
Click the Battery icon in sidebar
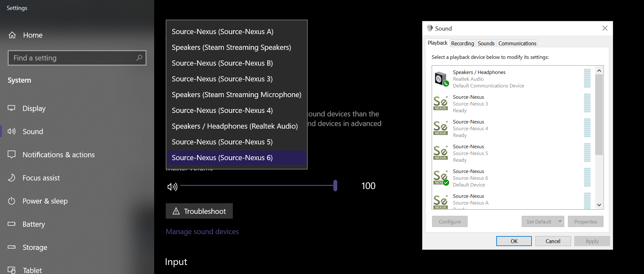[x=12, y=224]
